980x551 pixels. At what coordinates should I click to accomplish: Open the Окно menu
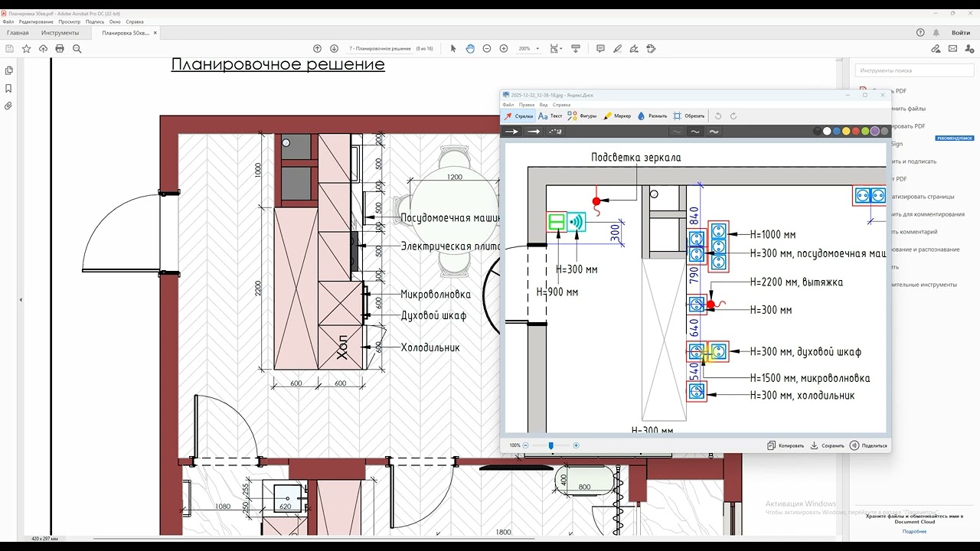(115, 21)
